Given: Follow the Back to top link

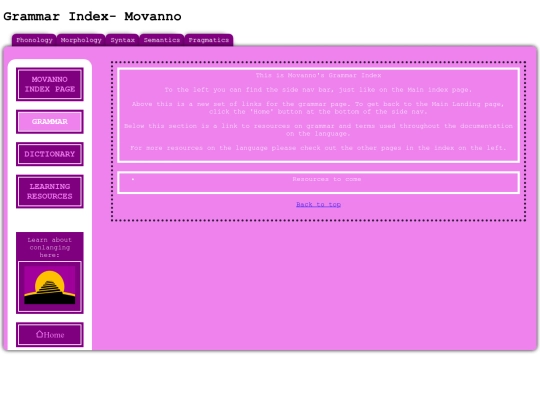Looking at the screenshot, I should tap(318, 204).
